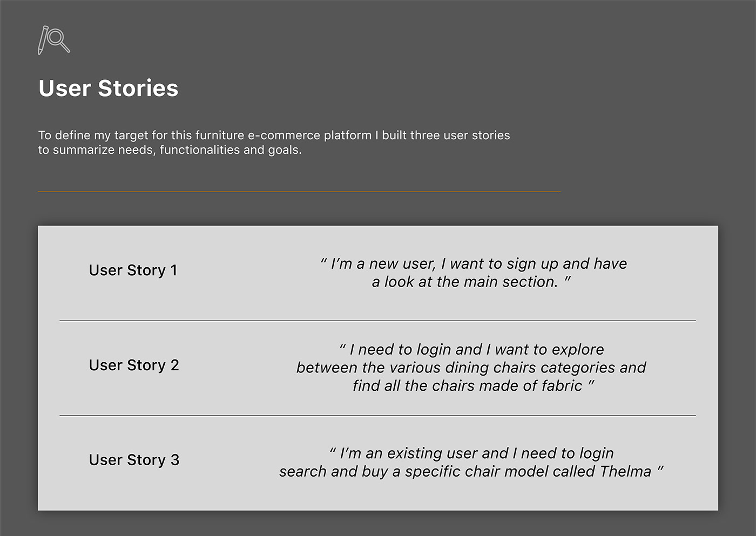756x536 pixels.
Task: Click the "find all the chairs made of fabric" line
Action: point(473,385)
